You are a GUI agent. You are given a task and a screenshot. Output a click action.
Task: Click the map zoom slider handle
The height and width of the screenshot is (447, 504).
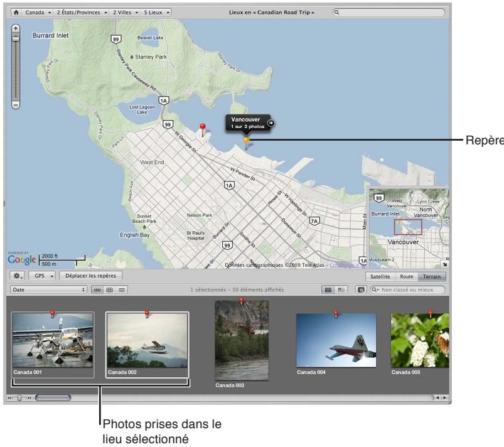[x=16, y=38]
